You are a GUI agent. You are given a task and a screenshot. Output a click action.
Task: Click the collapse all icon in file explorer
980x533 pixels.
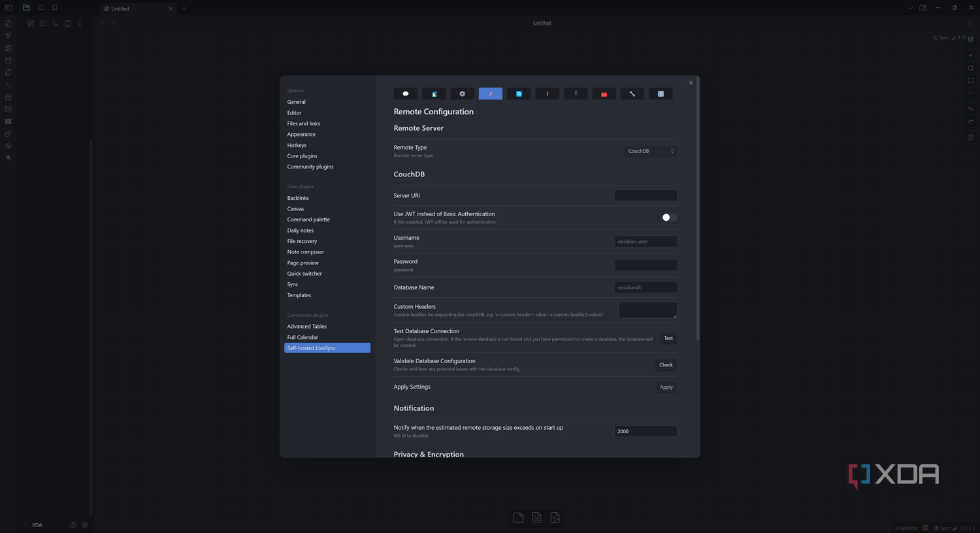80,24
